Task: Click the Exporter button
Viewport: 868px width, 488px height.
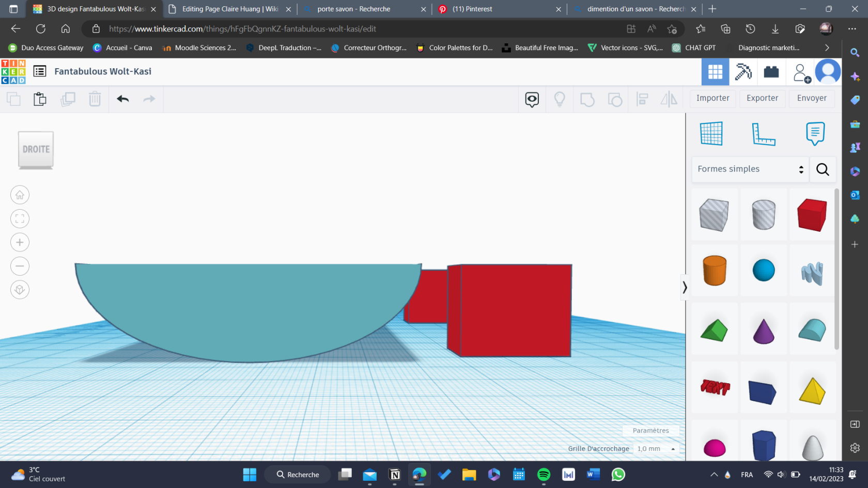Action: (762, 98)
